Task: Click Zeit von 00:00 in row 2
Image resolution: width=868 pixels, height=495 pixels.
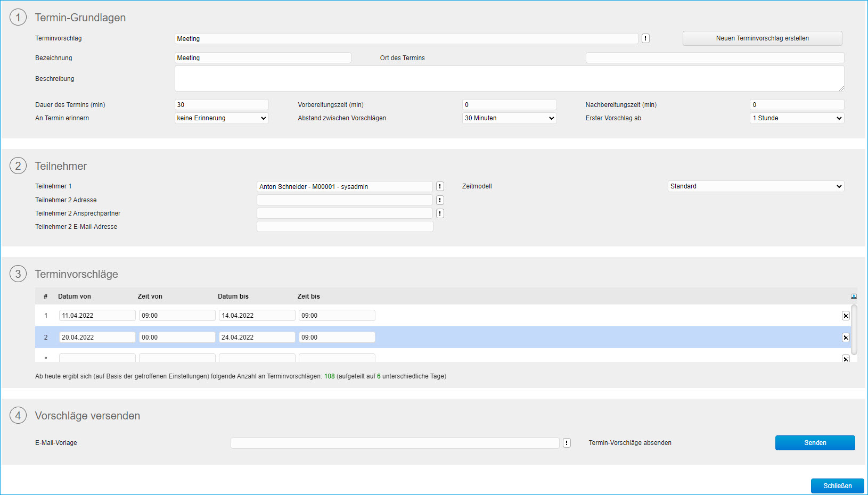Action: [177, 337]
